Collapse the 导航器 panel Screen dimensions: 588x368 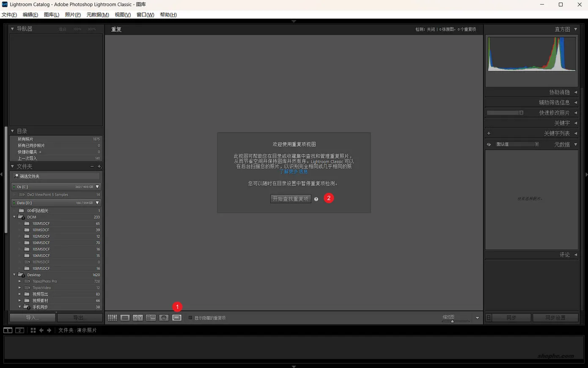pos(12,29)
